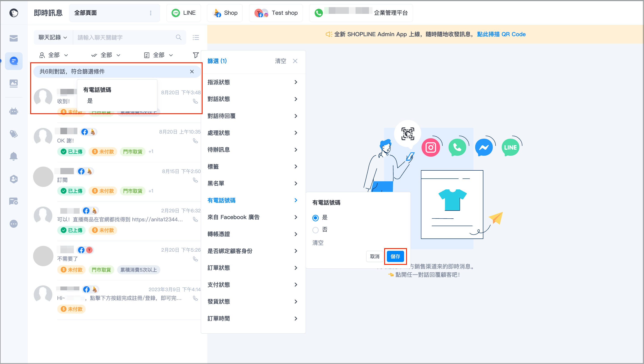Click the phone icon on 訂閱 conversation

pyautogui.click(x=195, y=180)
